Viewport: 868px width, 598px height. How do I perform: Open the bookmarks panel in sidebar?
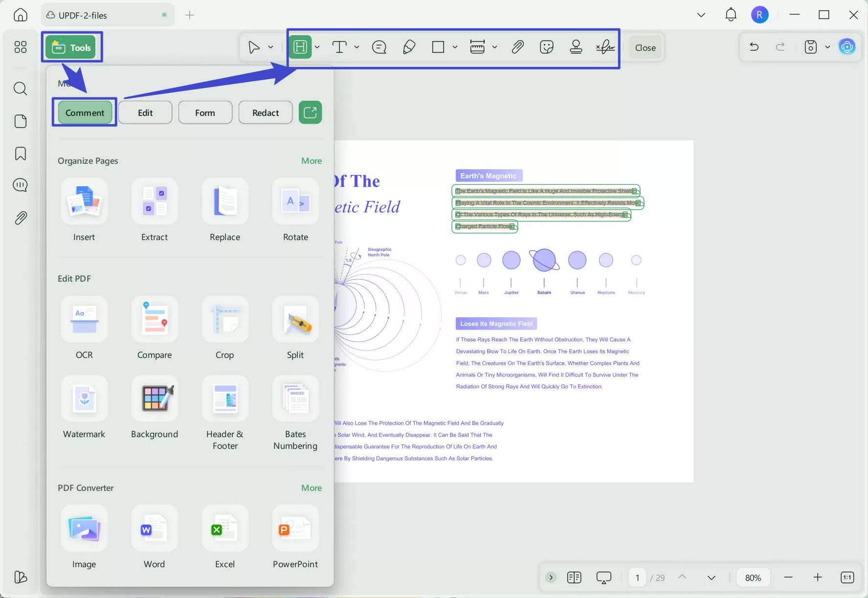pos(21,154)
